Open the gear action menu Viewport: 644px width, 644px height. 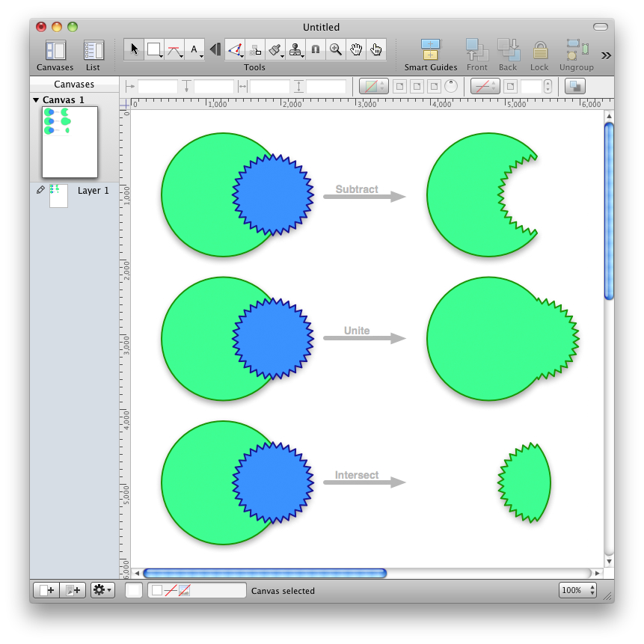[x=102, y=590]
